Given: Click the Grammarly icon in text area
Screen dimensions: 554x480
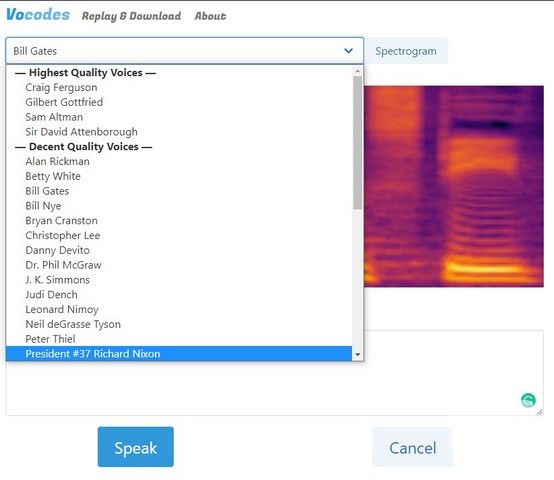Looking at the screenshot, I should tap(528, 400).
